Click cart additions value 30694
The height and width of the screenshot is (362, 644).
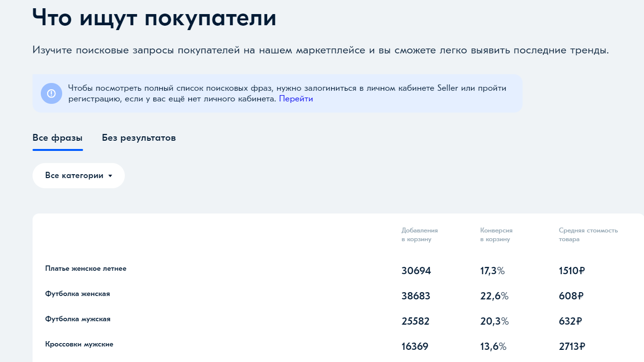416,271
